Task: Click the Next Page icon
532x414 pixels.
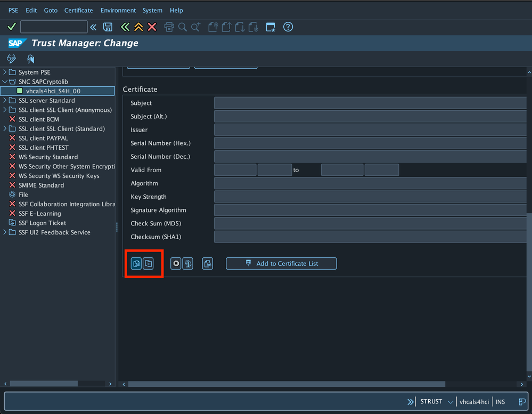Action: click(240, 27)
